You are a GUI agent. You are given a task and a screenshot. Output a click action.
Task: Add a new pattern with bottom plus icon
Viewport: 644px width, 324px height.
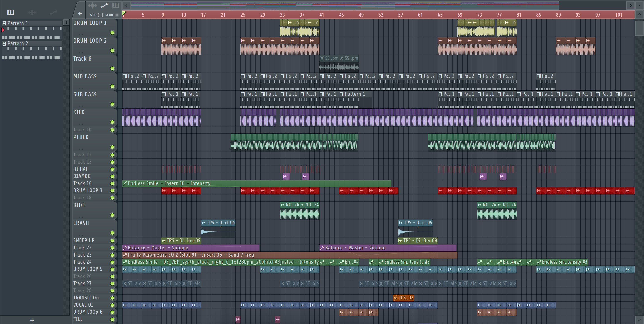[x=32, y=320]
